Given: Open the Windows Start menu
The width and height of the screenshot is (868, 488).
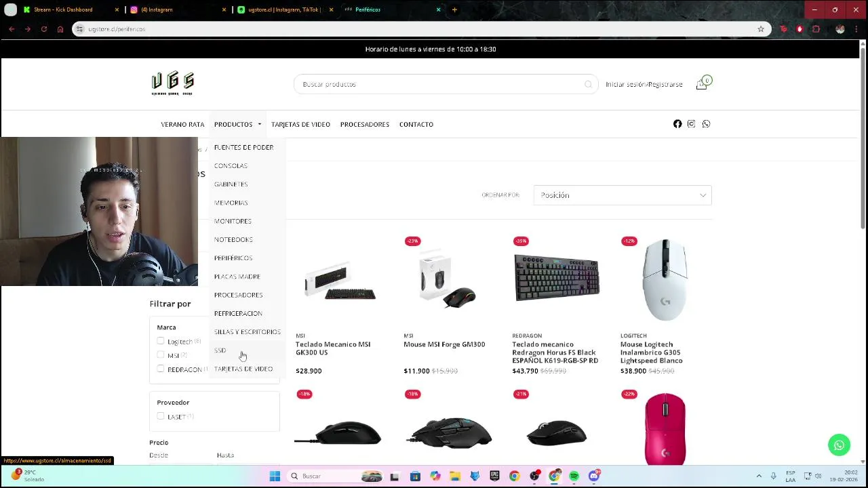Looking at the screenshot, I should tap(275, 476).
